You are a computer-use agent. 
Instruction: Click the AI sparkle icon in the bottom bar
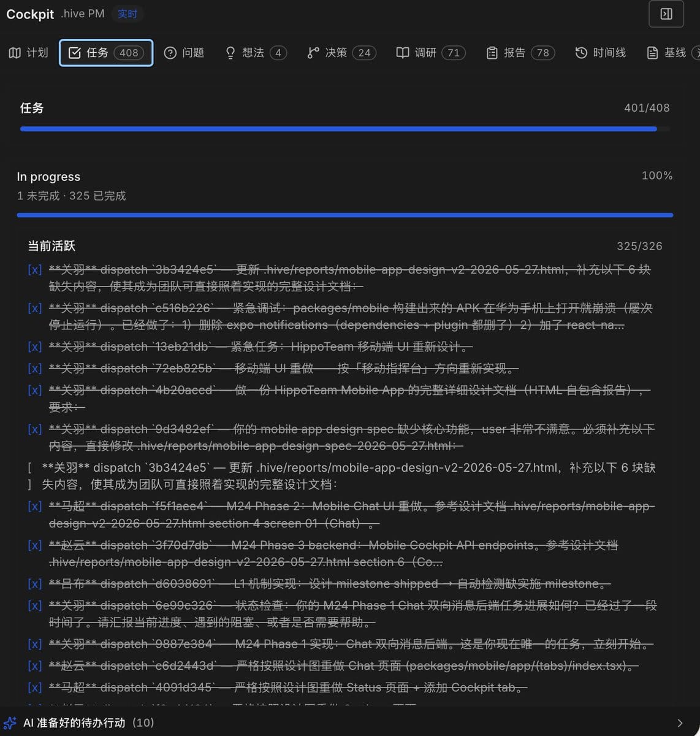(x=10, y=723)
